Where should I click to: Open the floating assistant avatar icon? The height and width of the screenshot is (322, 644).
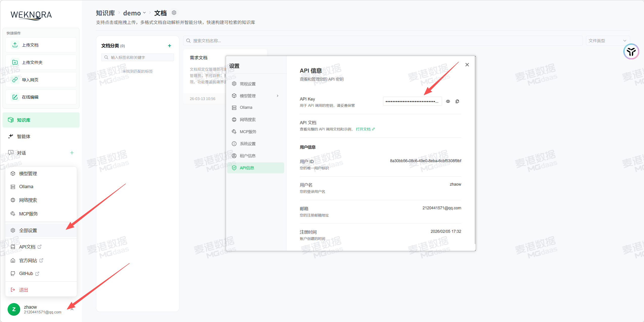pos(631,52)
